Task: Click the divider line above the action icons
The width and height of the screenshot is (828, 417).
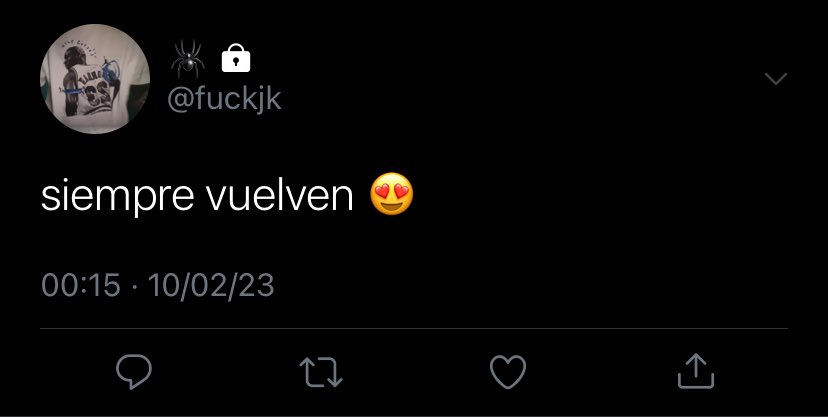Action: tap(414, 329)
